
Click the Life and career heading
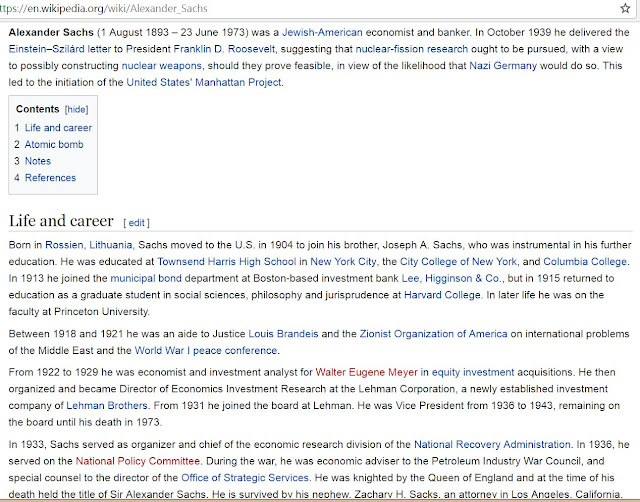(x=61, y=221)
